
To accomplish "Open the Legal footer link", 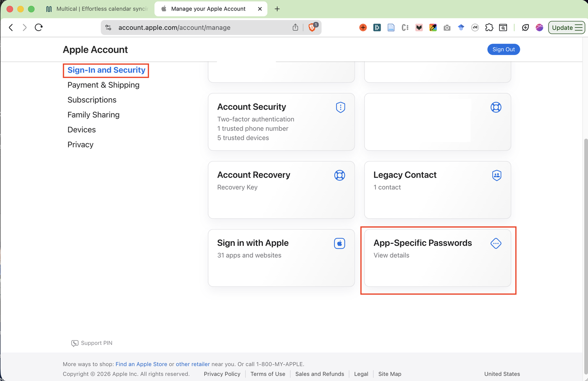I will tap(361, 374).
